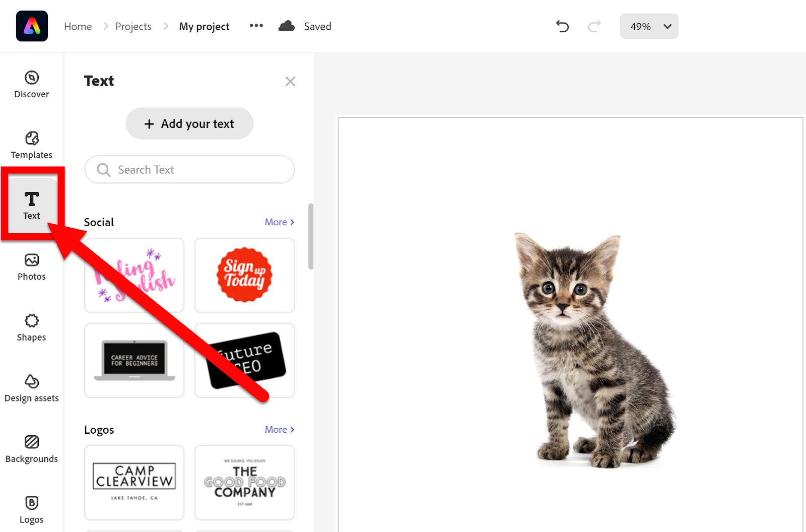Open the Design assets panel

coord(32,388)
